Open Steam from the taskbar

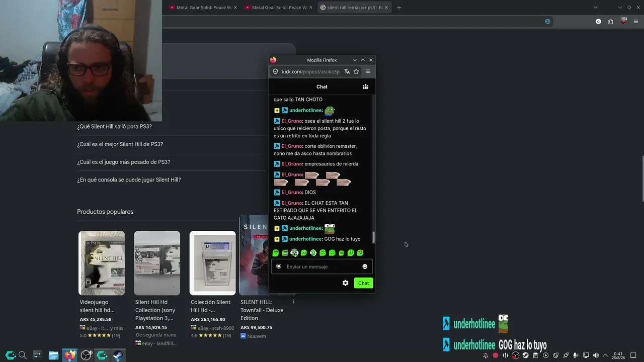[x=118, y=355]
